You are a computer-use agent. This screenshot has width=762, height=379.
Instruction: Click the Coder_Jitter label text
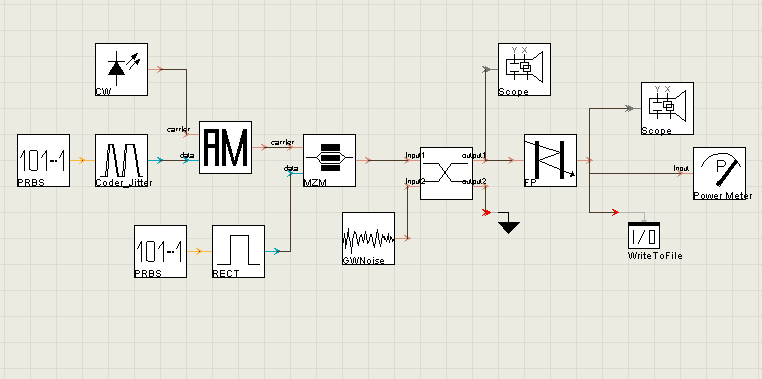click(x=124, y=183)
